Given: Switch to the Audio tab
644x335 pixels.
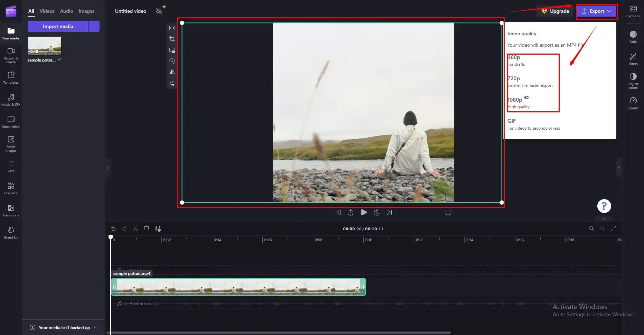Looking at the screenshot, I should [66, 11].
